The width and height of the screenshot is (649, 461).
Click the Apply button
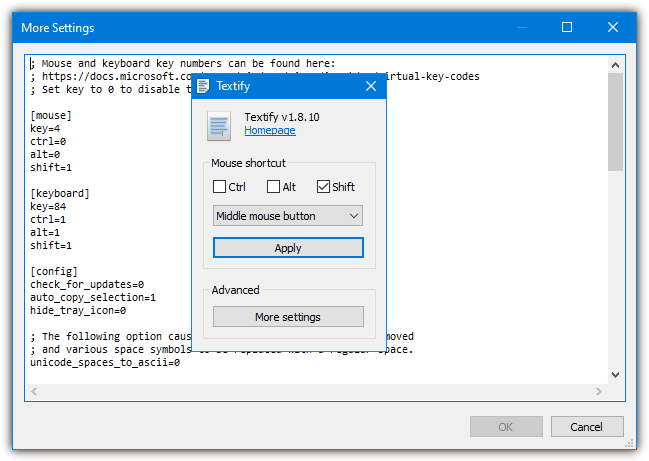coord(288,248)
